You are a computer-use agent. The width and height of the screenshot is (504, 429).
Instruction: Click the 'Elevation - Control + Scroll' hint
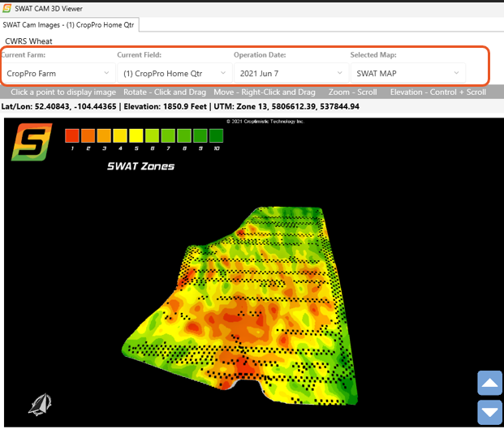click(x=438, y=92)
